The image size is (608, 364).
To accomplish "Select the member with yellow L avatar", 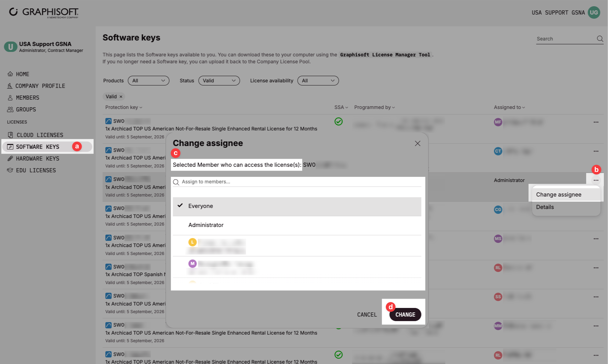I will point(297,246).
